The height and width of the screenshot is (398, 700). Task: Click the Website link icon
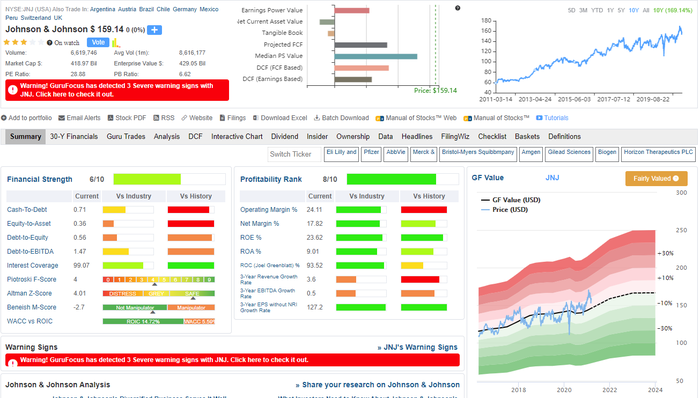point(184,118)
